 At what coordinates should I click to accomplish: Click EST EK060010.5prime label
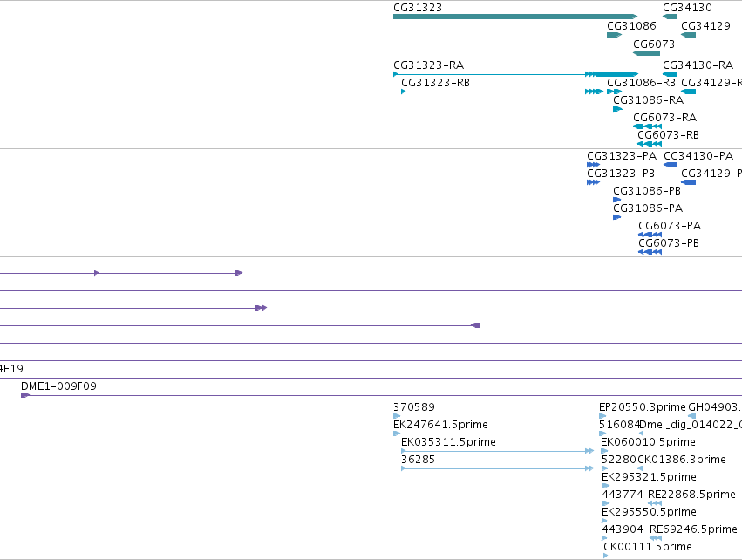tap(649, 442)
